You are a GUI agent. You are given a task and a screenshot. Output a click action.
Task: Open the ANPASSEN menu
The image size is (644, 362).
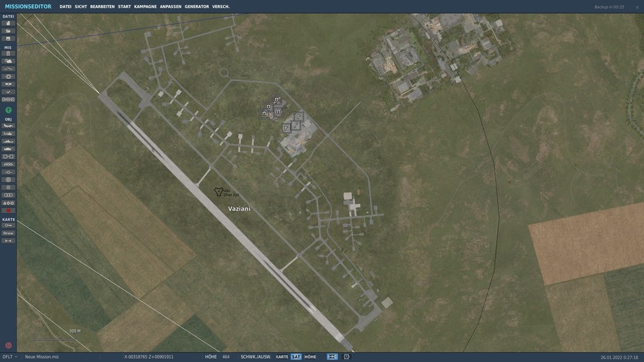[x=171, y=6]
